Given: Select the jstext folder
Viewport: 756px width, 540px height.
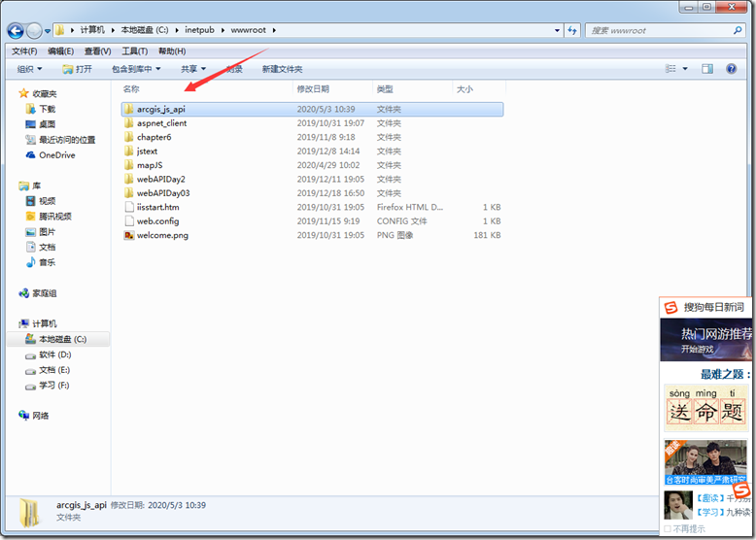Looking at the screenshot, I should [312, 152].
